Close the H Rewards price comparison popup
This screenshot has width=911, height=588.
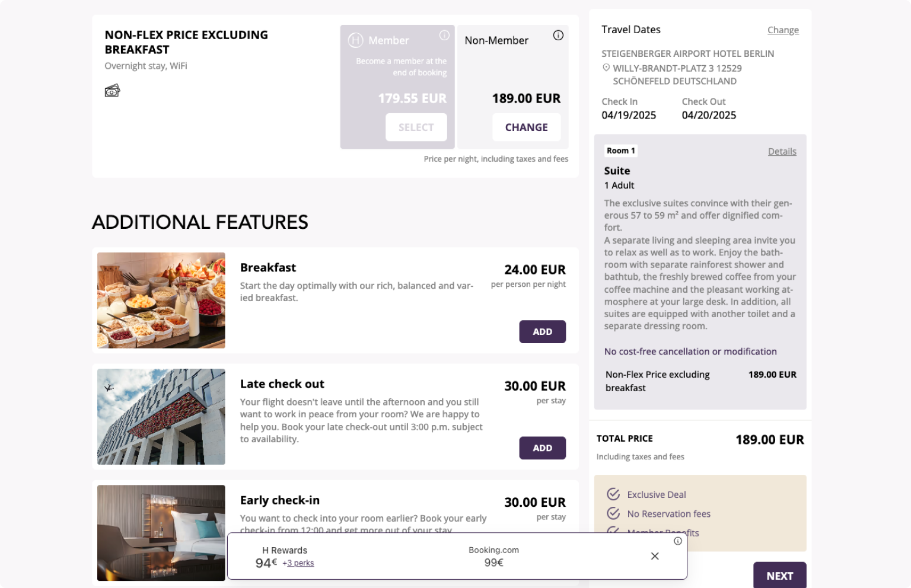coord(655,556)
